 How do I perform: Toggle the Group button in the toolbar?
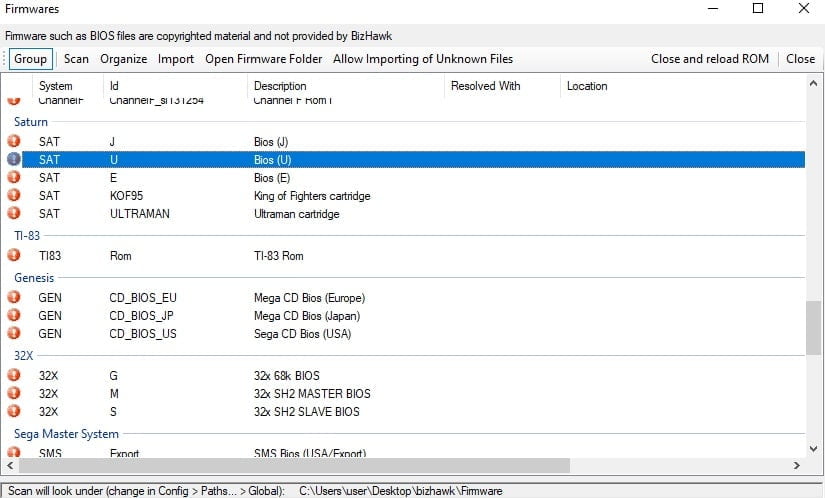31,59
